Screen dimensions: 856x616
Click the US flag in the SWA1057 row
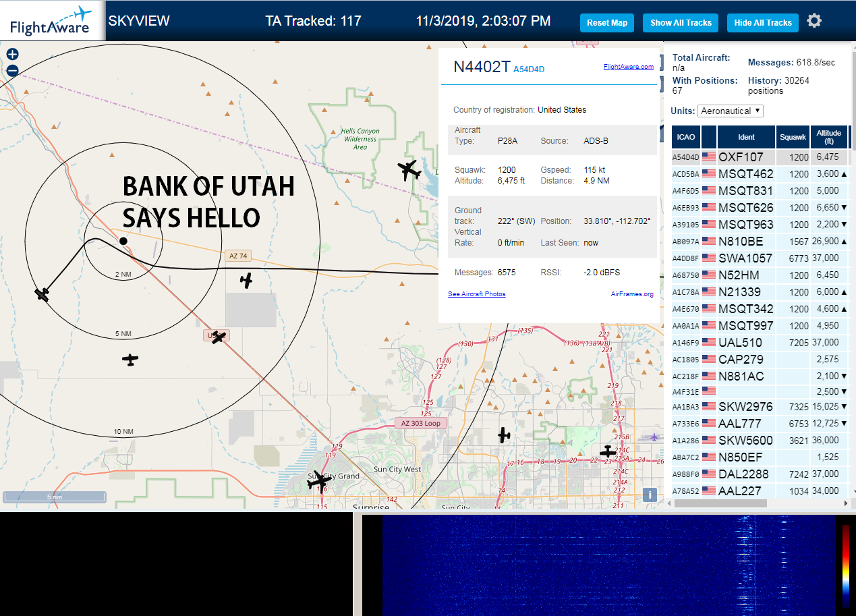(708, 258)
